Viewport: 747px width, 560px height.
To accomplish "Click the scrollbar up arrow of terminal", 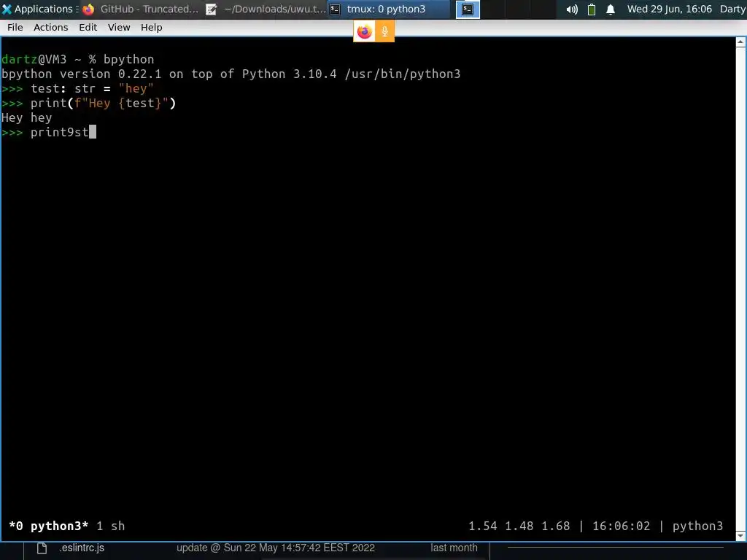I will (x=740, y=42).
